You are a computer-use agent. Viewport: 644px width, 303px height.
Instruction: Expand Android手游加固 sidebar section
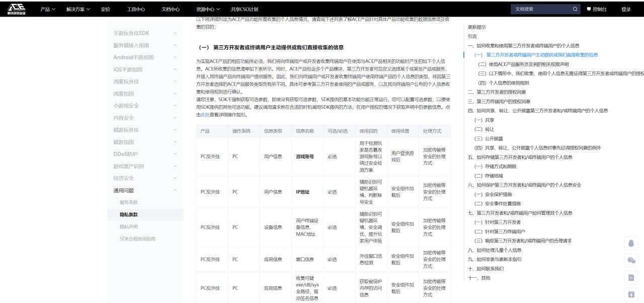pyautogui.click(x=145, y=57)
